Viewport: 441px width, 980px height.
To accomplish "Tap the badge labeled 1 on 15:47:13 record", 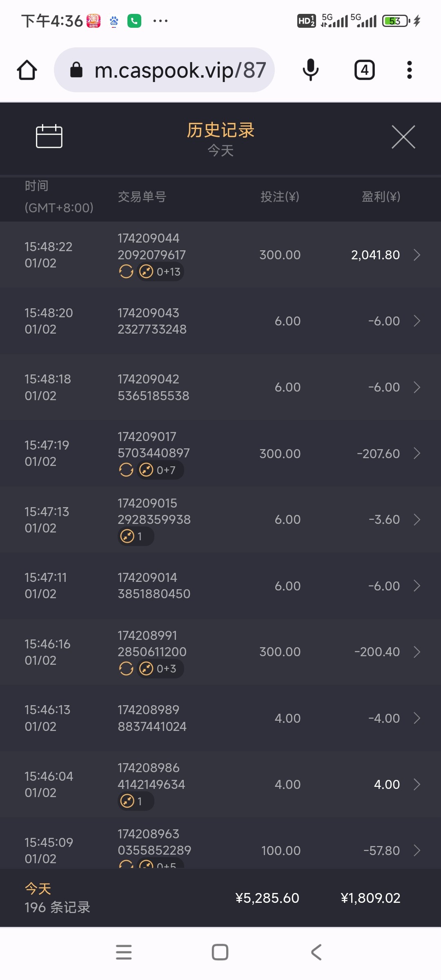I will 136,536.
